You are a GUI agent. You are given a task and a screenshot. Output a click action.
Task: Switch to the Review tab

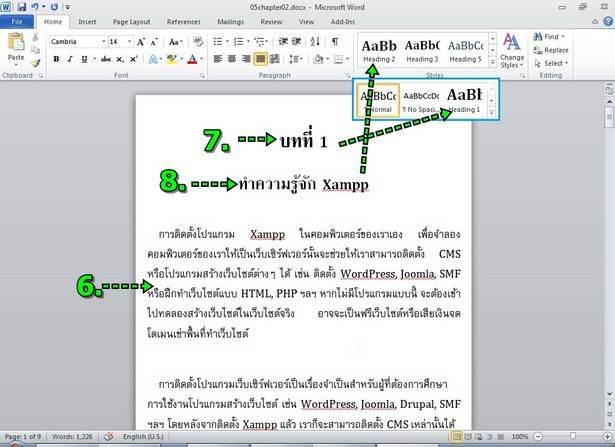point(271,22)
